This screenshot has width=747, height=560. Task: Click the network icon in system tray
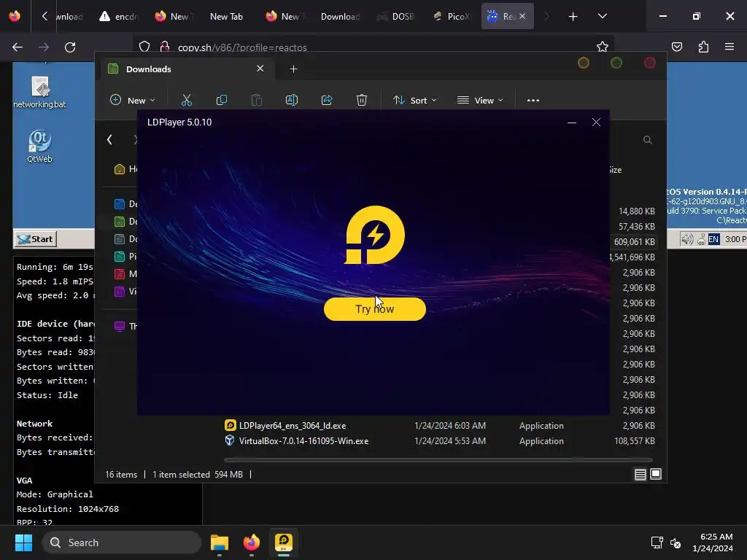pos(657,542)
